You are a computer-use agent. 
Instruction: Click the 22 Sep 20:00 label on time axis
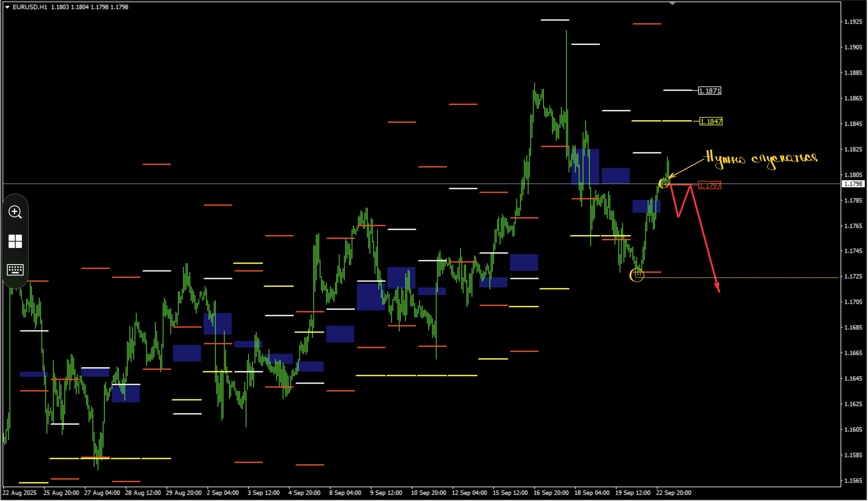click(673, 493)
